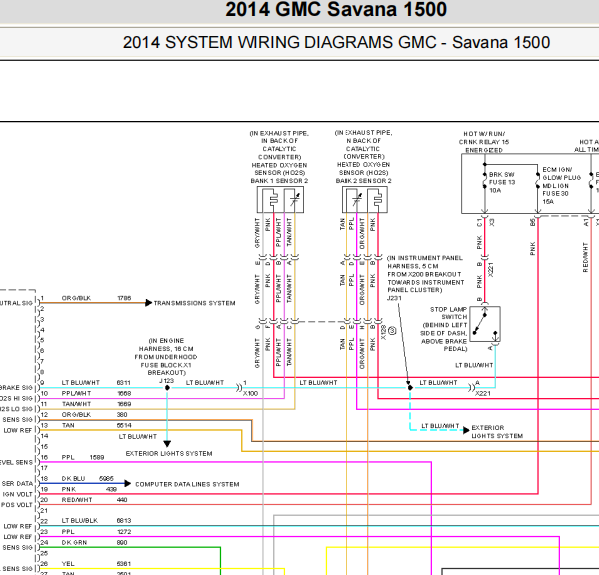This screenshot has width=599, height=575.
Task: Click the X100 connector symbol
Action: tap(239, 387)
